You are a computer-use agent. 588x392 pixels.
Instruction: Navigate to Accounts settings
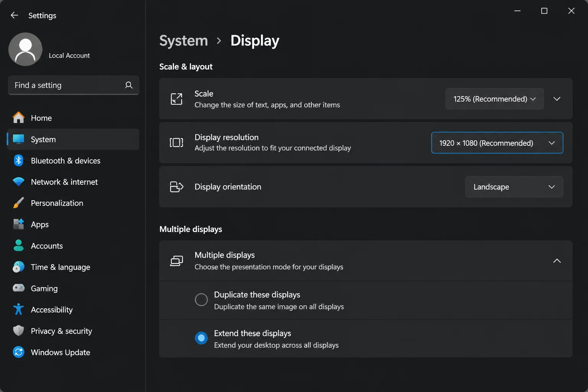point(73,246)
